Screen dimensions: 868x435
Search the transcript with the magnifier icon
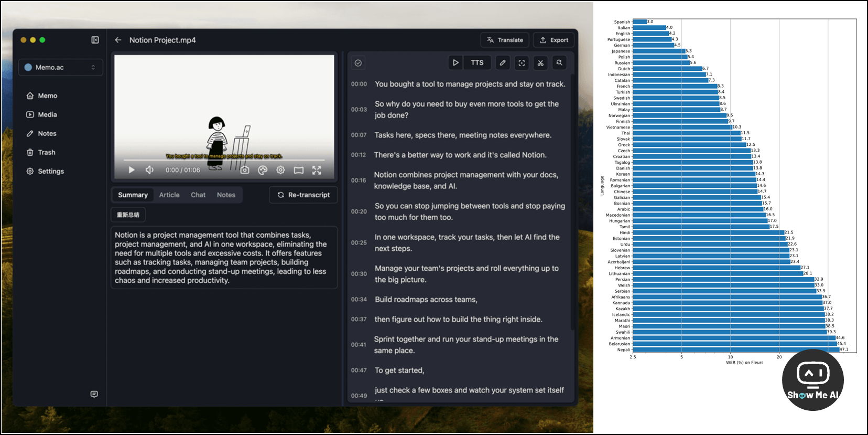coord(559,63)
